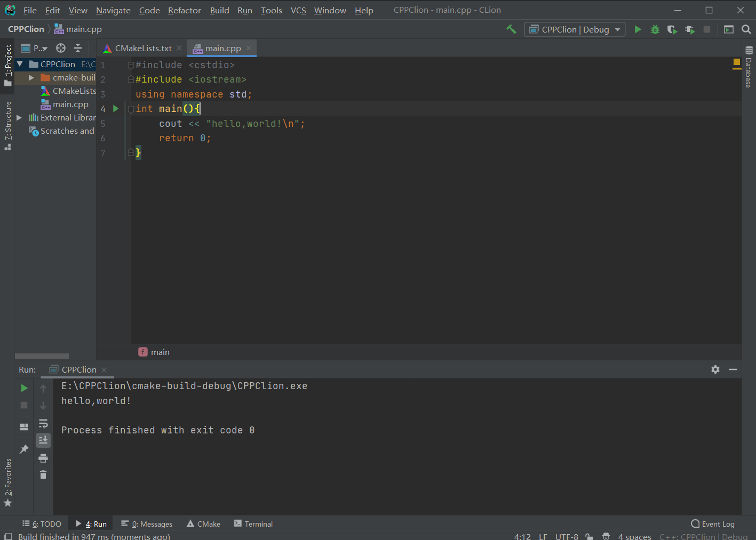
Task: Open the Build menu
Action: [x=219, y=10]
